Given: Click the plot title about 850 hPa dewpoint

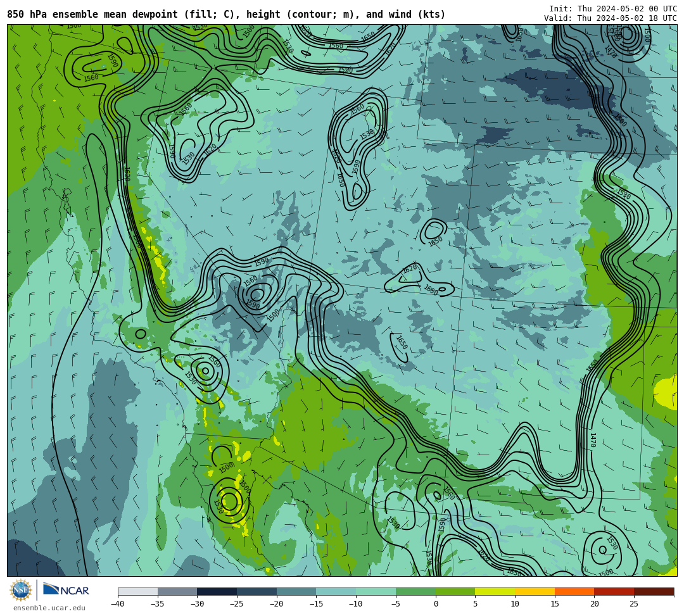Looking at the screenshot, I should 226,15.
